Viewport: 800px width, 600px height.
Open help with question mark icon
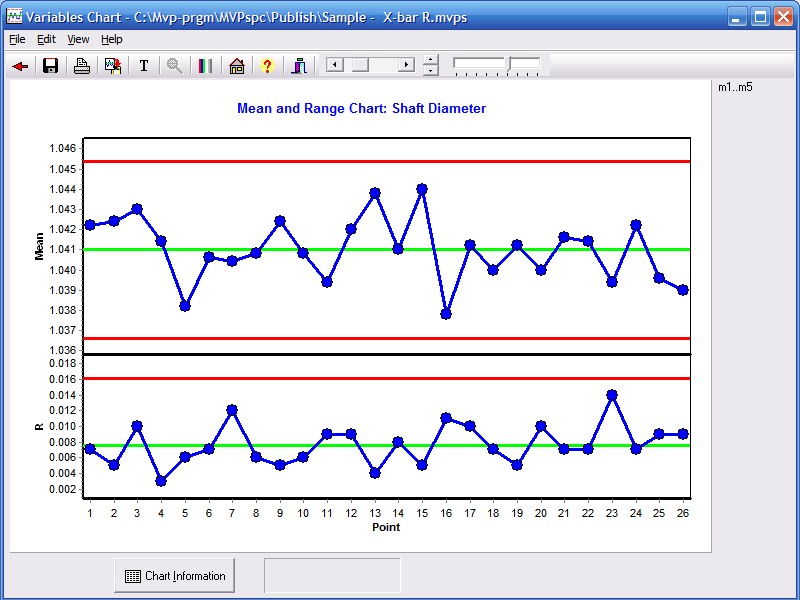[x=267, y=66]
